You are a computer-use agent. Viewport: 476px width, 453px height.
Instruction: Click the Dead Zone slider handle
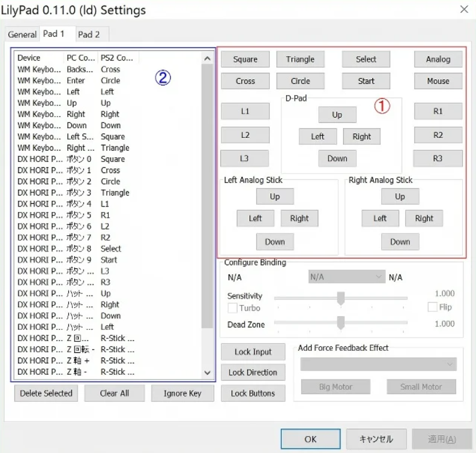(x=341, y=323)
